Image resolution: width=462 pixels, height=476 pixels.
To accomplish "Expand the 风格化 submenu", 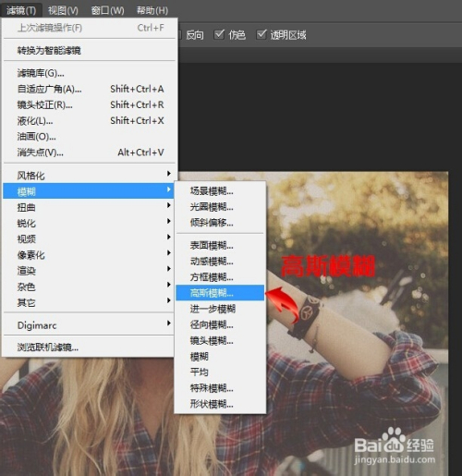I will coord(90,176).
